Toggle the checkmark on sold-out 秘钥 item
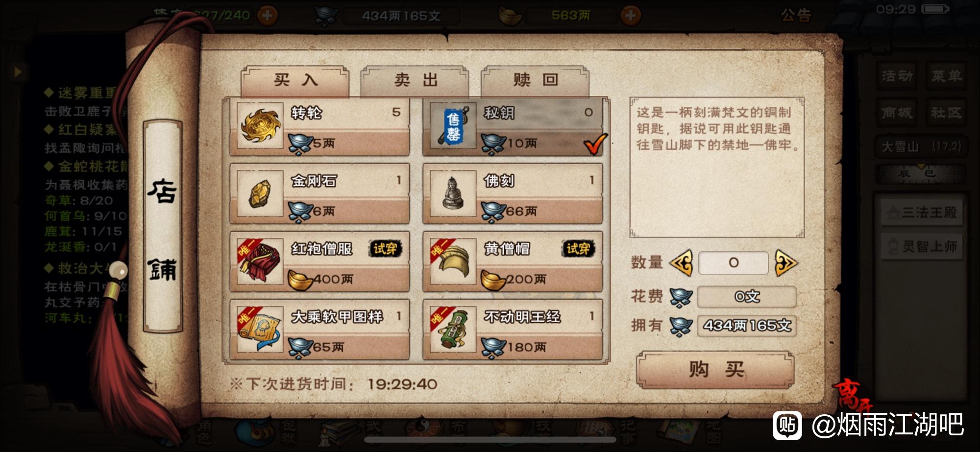 tap(595, 144)
